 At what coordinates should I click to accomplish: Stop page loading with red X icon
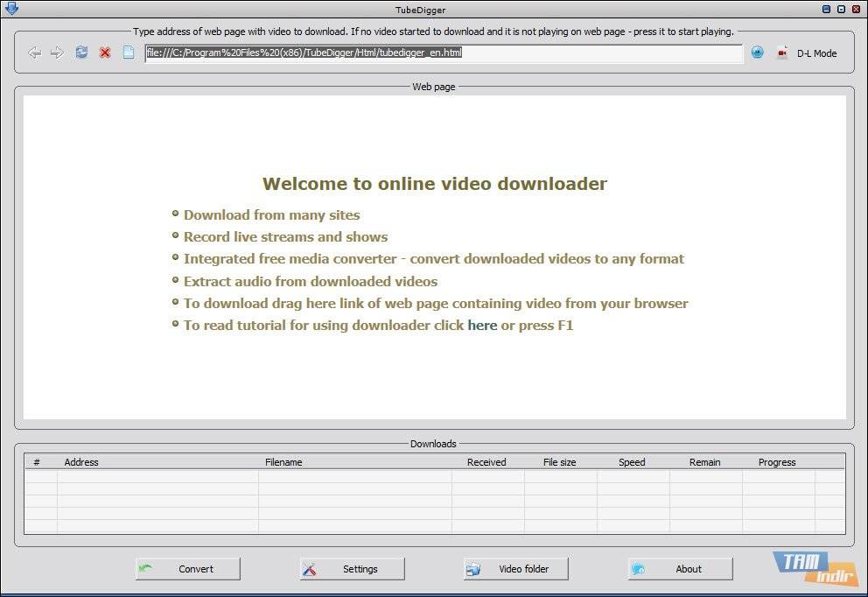[x=105, y=53]
